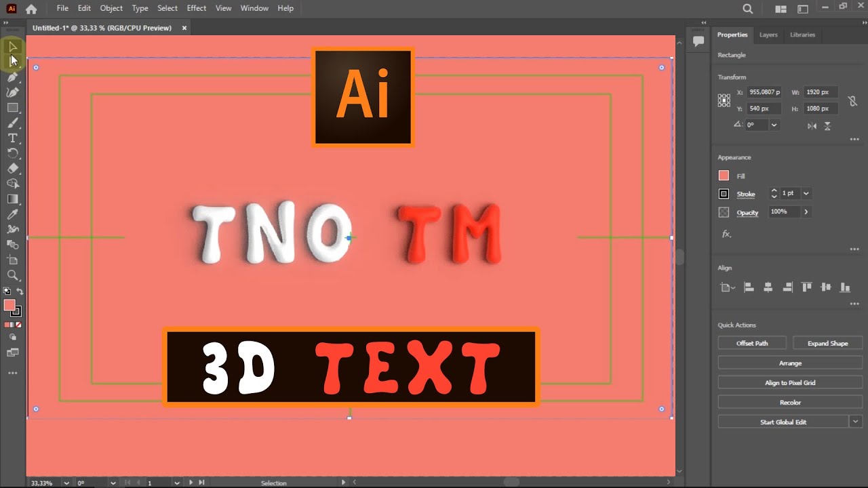The width and height of the screenshot is (868, 488).
Task: Open Start Global Edit options dropdown
Action: pos(856,422)
